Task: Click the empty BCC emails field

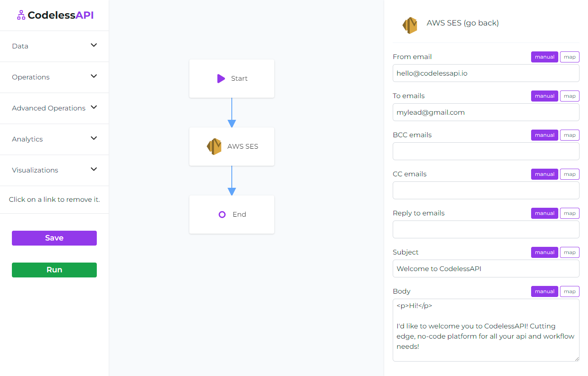Action: tap(486, 151)
